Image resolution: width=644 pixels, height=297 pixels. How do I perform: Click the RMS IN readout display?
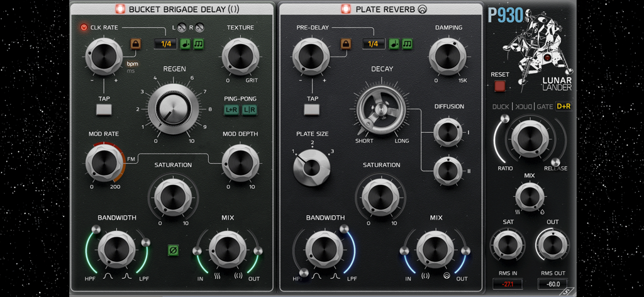click(x=508, y=284)
